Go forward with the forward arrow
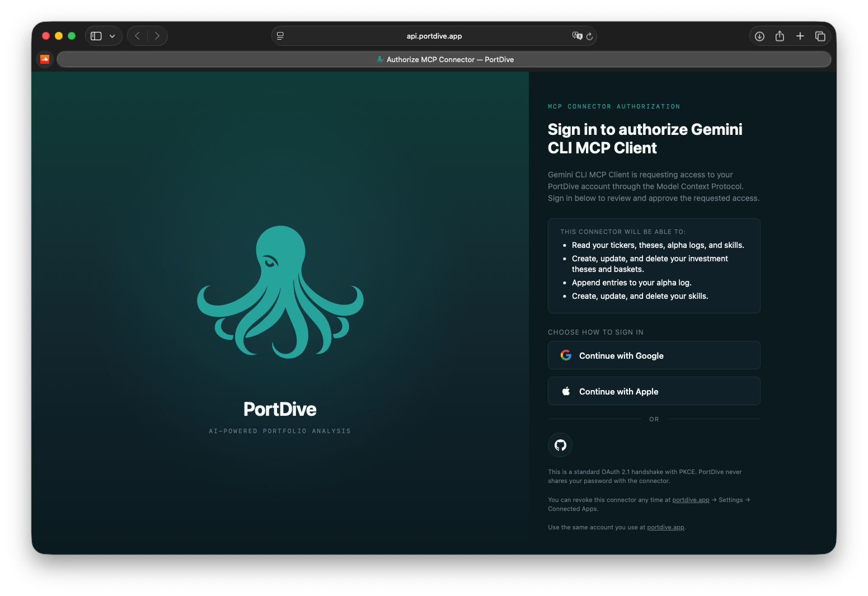This screenshot has width=868, height=596. pos(157,36)
